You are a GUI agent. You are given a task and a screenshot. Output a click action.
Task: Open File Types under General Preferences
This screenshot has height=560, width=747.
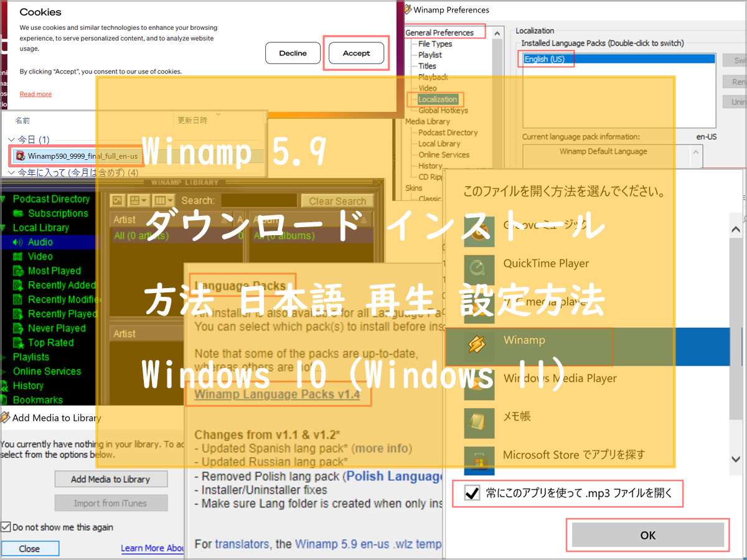[435, 44]
